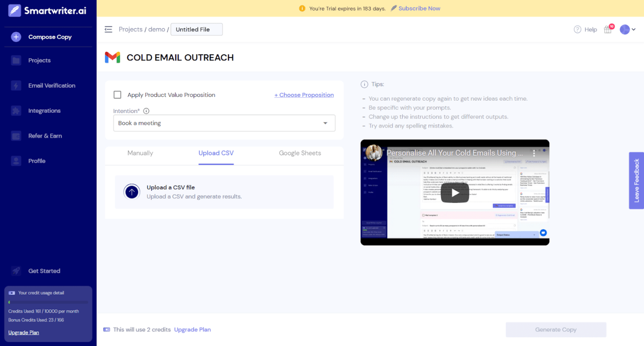Open Projects in the sidebar

[40, 60]
